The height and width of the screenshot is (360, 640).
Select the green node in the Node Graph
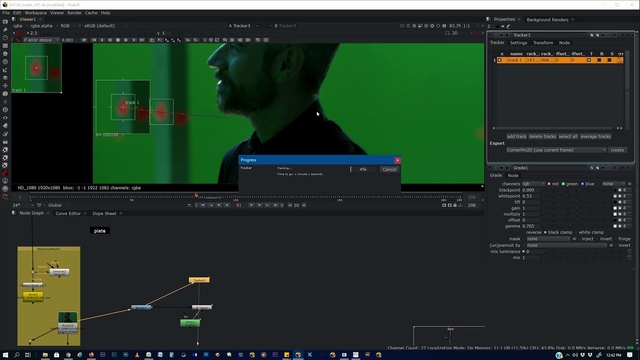(190, 323)
